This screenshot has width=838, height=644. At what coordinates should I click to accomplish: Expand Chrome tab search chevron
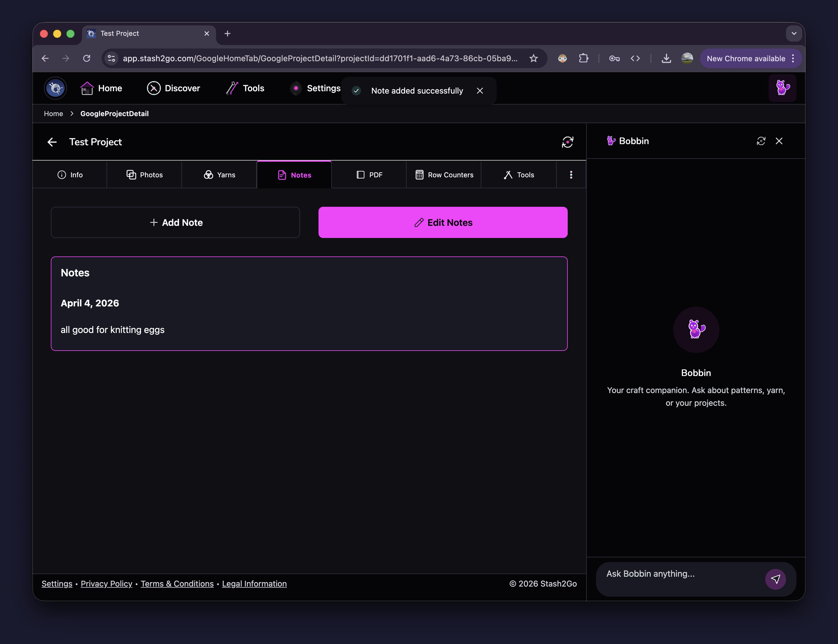pyautogui.click(x=794, y=34)
